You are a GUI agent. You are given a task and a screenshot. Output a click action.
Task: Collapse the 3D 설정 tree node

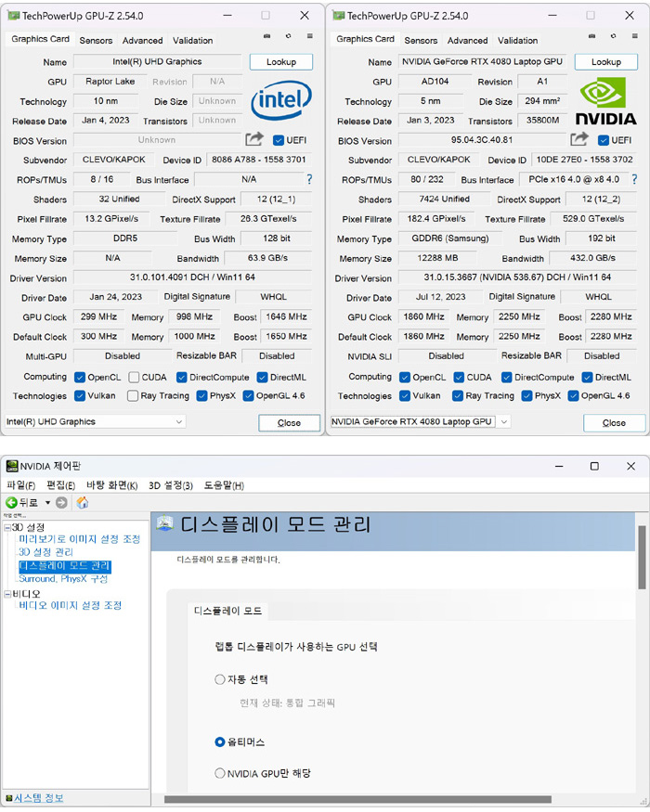(x=7, y=528)
